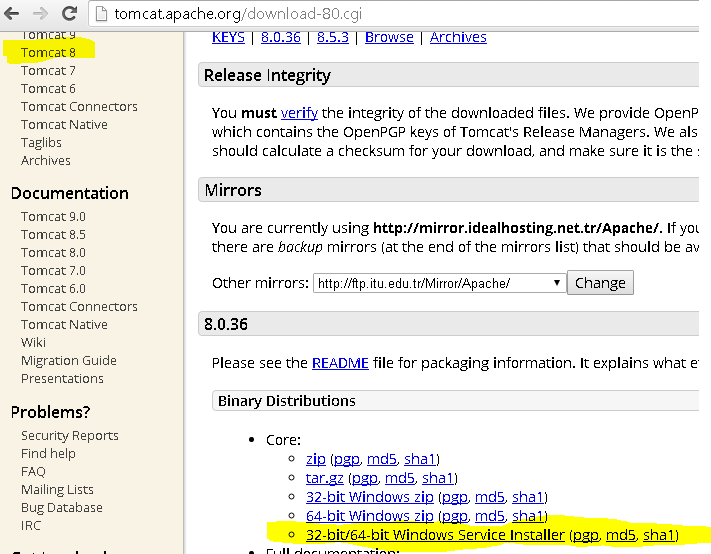Open Tomcat 7.0 documentation link
711x554 pixels.
click(x=53, y=271)
